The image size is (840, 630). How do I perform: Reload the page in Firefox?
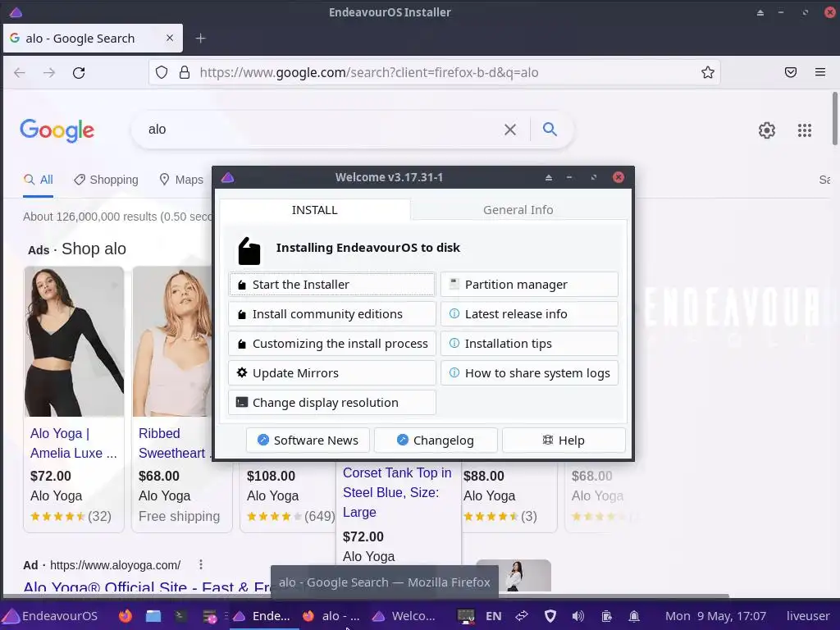pos(79,73)
